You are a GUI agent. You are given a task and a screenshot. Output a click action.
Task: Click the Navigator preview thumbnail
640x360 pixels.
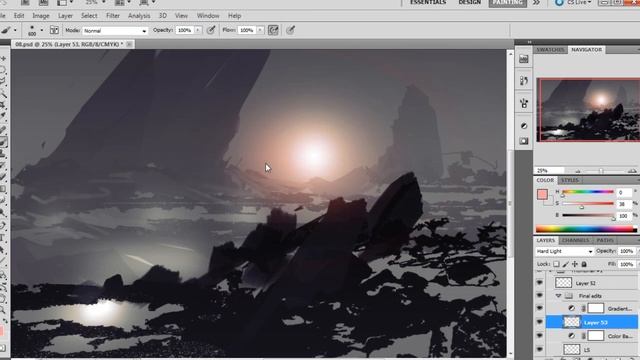(588, 110)
